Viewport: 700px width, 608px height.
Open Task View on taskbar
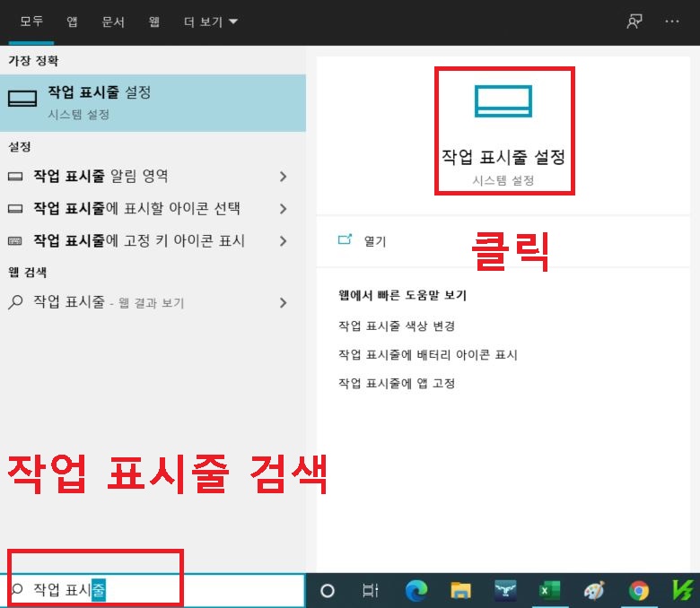pyautogui.click(x=370, y=591)
